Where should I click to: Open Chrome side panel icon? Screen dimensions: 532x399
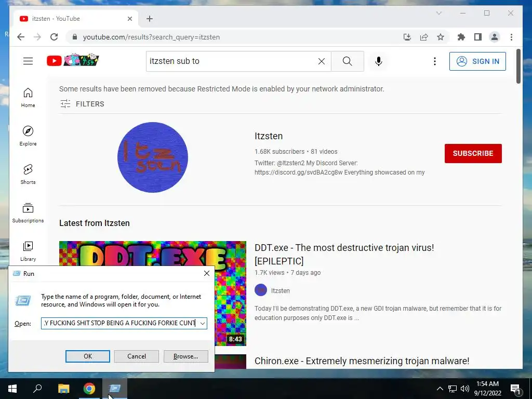[478, 37]
